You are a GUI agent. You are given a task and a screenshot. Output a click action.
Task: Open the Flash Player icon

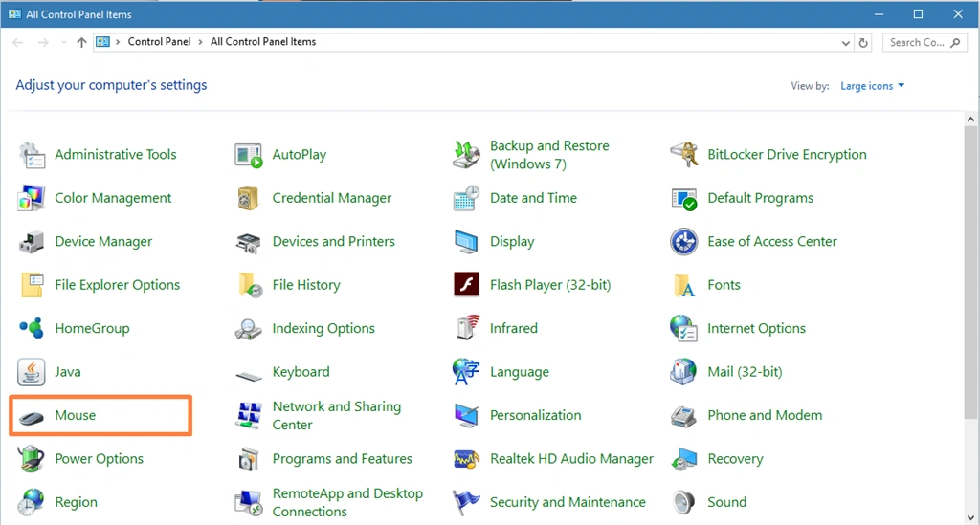(466, 285)
